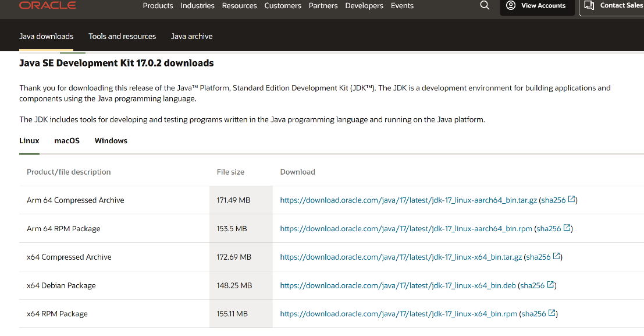Open sha256 text link for Arm 64 Compressed Archive
This screenshot has height=336, width=644.
[x=554, y=200]
